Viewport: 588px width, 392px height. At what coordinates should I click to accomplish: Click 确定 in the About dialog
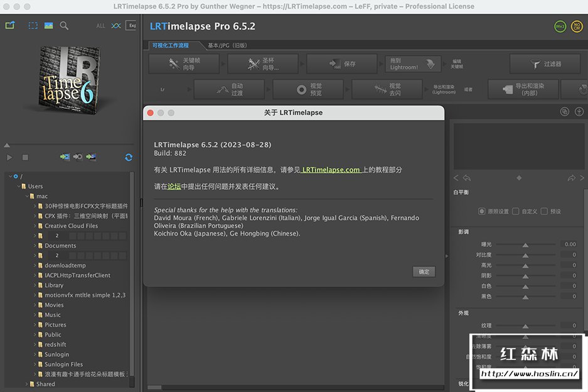pos(424,271)
